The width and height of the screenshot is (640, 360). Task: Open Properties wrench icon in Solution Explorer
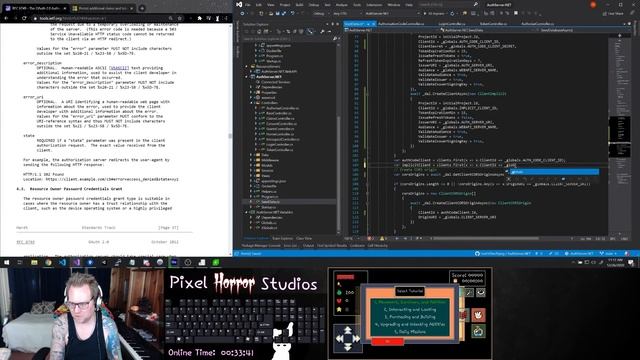coord(322,31)
